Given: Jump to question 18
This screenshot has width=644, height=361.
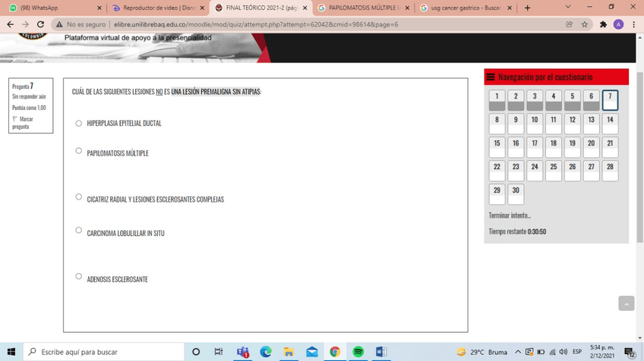Looking at the screenshot, I should (x=554, y=147).
